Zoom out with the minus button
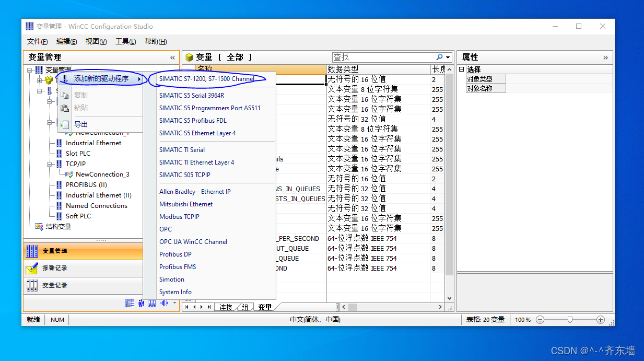The image size is (644, 361). coord(540,320)
